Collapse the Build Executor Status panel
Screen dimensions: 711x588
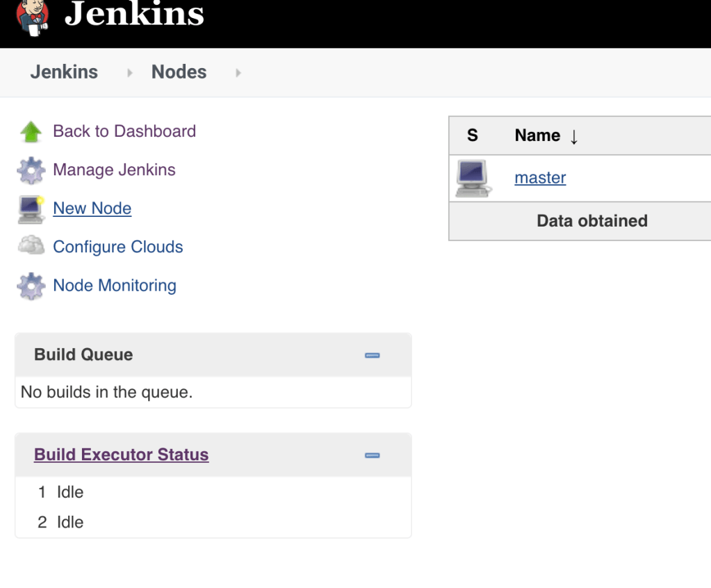(372, 455)
